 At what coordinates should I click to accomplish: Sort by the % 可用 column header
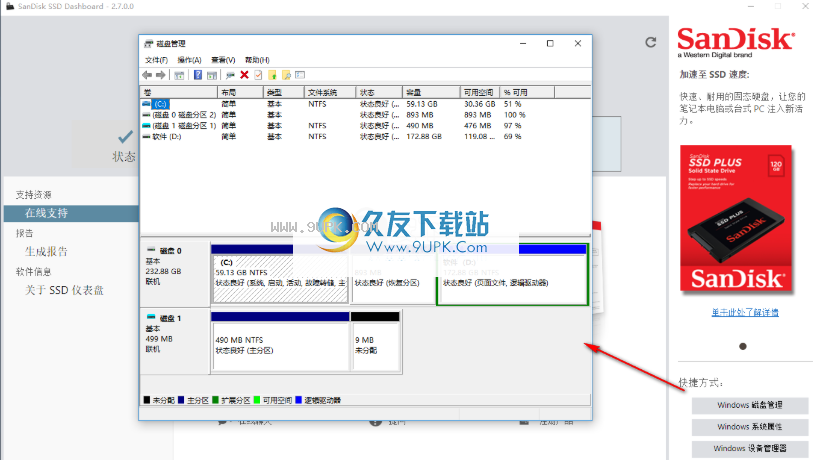click(527, 92)
